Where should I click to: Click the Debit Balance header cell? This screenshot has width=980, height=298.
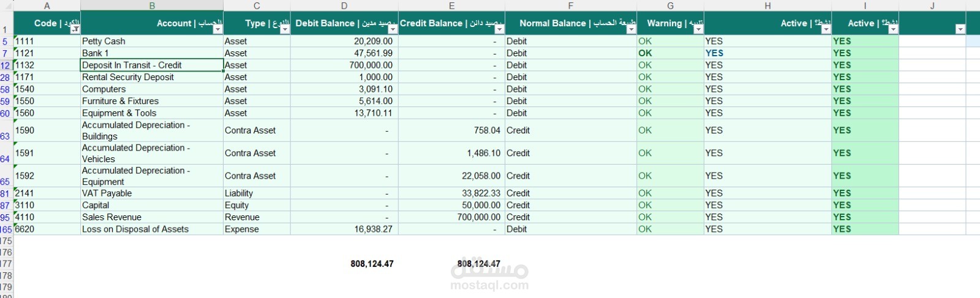click(344, 23)
